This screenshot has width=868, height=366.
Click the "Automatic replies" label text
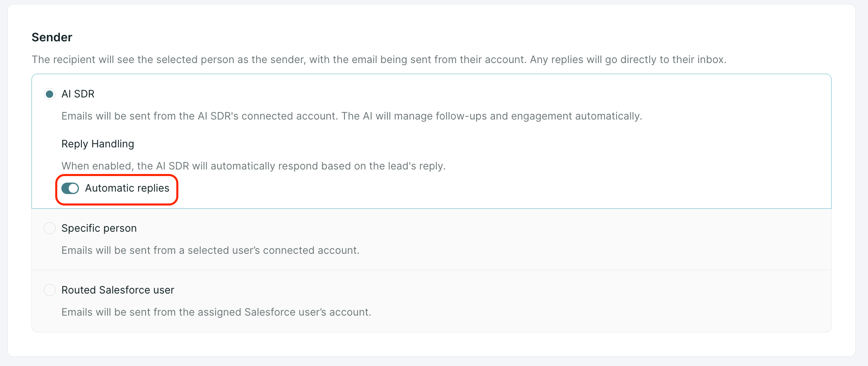click(x=127, y=188)
